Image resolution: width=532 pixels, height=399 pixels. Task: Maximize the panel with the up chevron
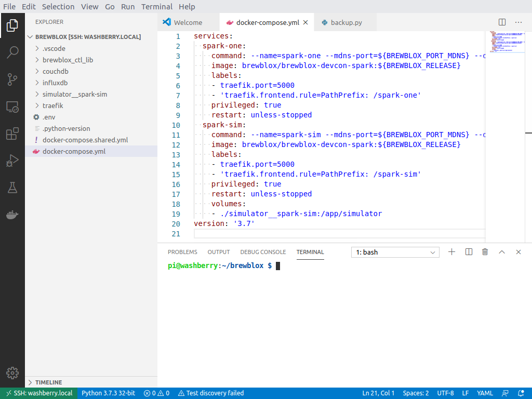502,252
